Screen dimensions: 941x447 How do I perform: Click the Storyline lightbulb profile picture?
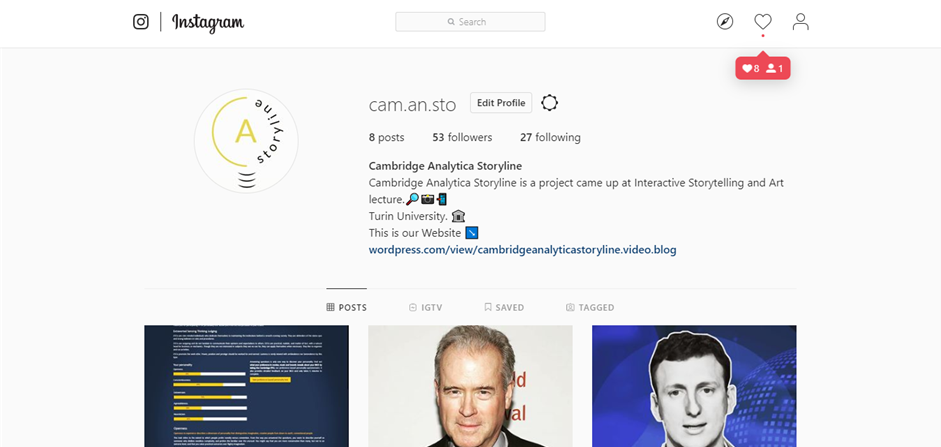[246, 141]
